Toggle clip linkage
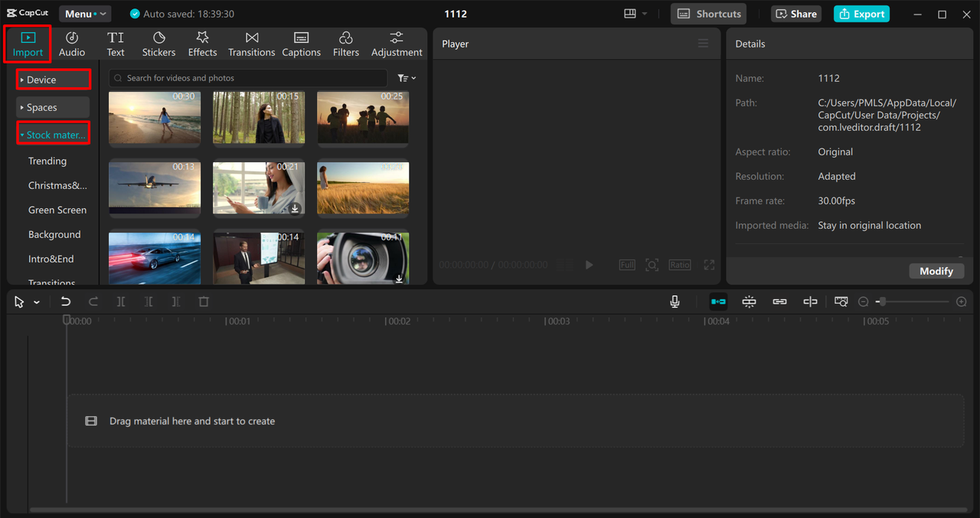Viewport: 980px width, 518px height. point(779,302)
